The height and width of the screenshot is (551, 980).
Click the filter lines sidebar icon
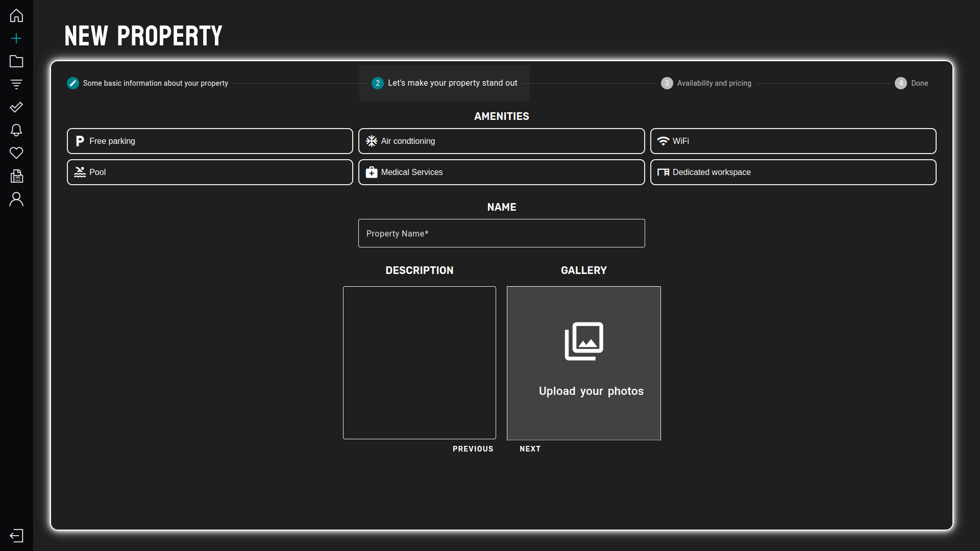(x=16, y=84)
